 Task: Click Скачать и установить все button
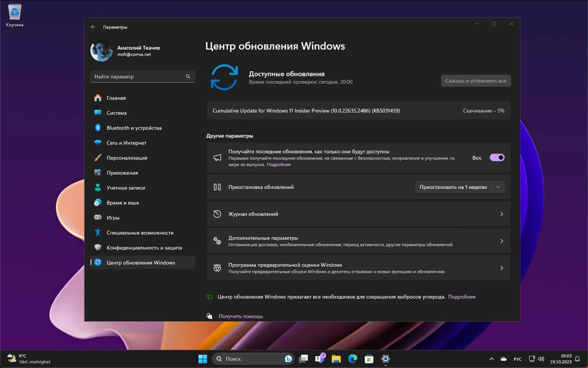(476, 81)
